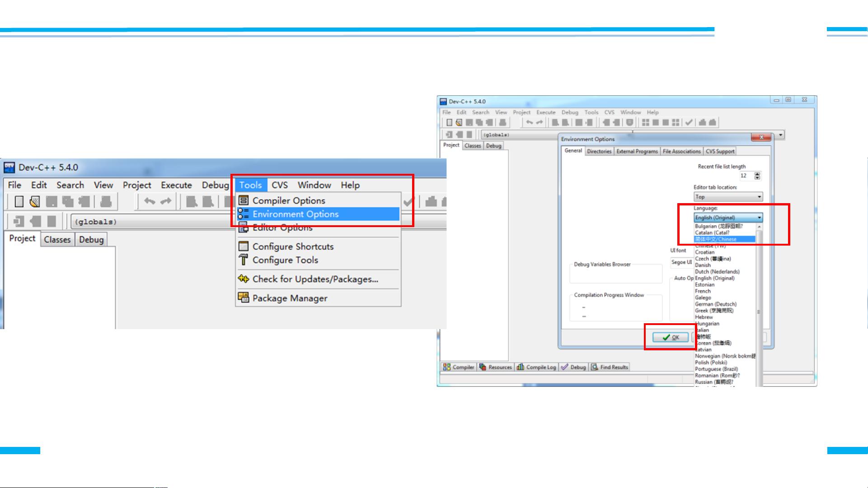Click Language combo box showing English (Original)

tap(728, 218)
